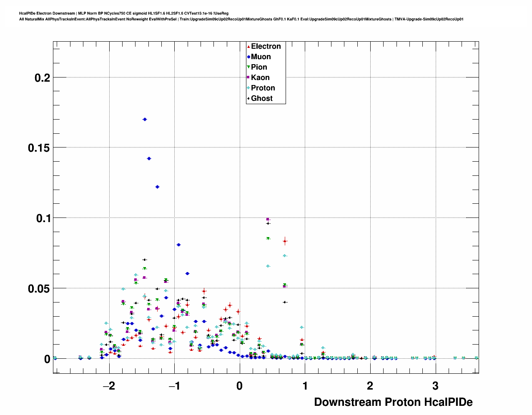Click the highest blue Muon data point
The width and height of the screenshot is (532, 415).
[145, 119]
